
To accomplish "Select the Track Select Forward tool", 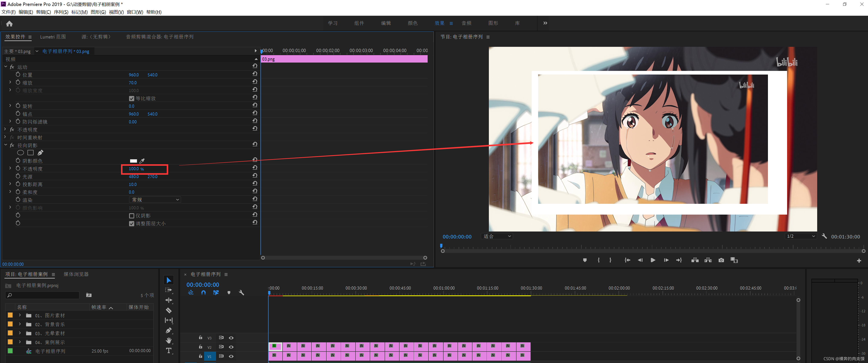I will tap(169, 290).
